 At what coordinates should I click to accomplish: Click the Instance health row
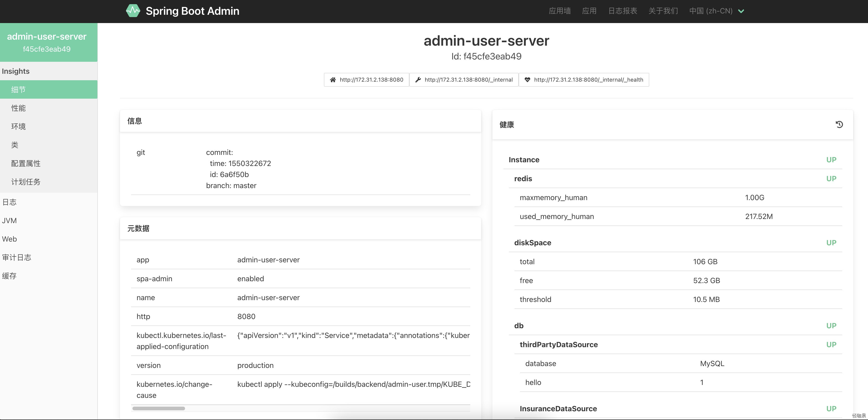coord(673,160)
